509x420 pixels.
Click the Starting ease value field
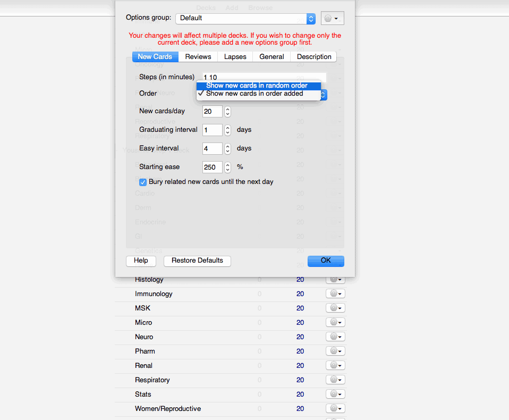(x=213, y=167)
